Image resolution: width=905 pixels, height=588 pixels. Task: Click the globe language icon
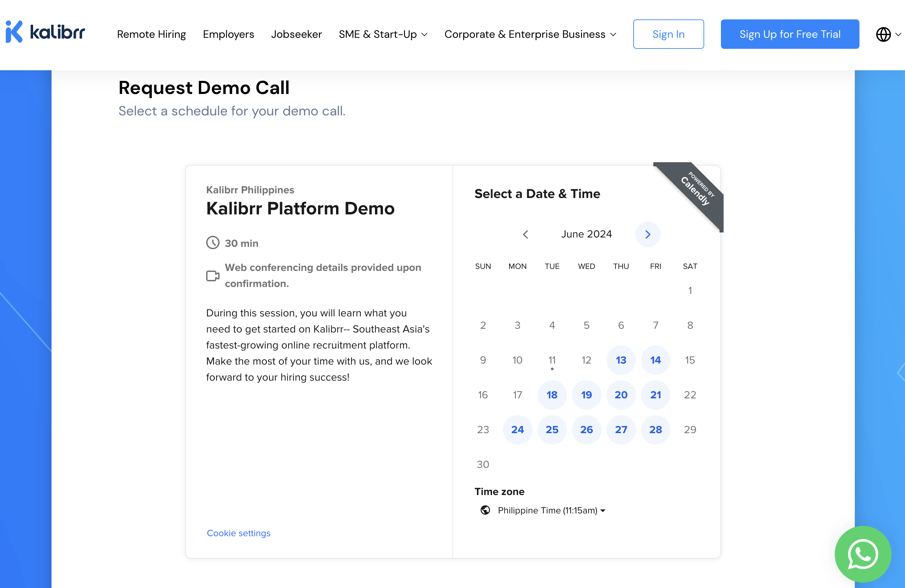click(x=883, y=34)
